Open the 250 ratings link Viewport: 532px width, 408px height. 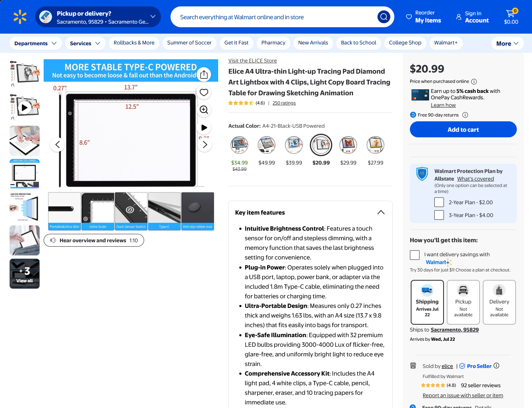[x=284, y=103]
